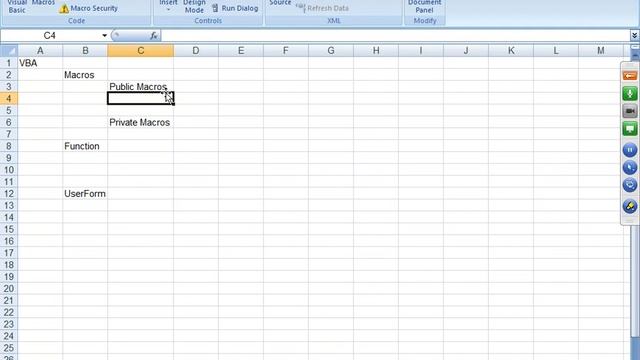
Task: Open Macro Security settings
Action: point(89,8)
